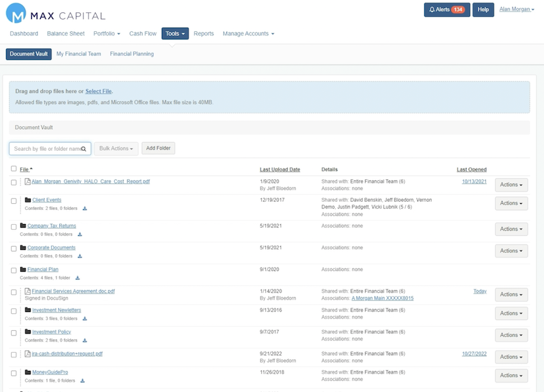Screen dimensions: 544x392
Task: Open the Balance Sheet page
Action: tap(66, 33)
